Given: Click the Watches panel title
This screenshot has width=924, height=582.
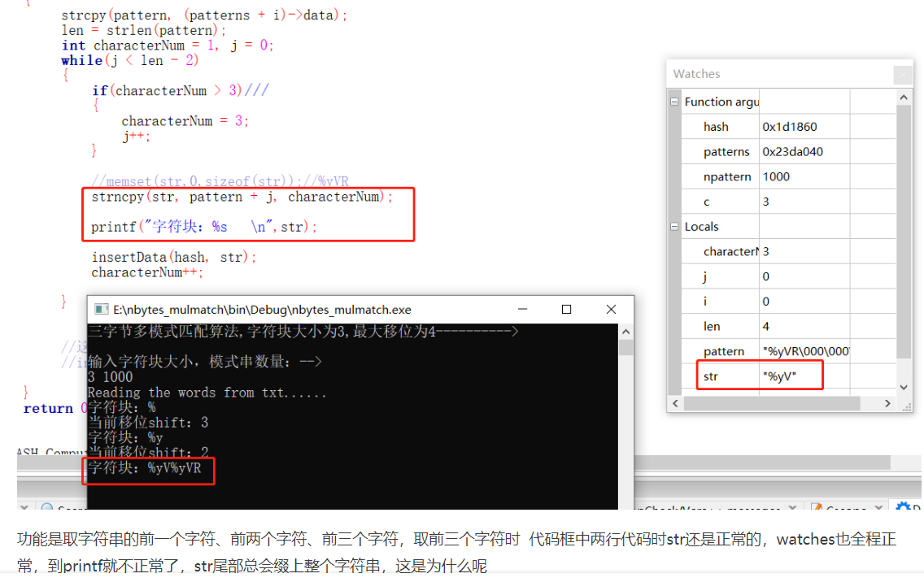Looking at the screenshot, I should click(696, 74).
